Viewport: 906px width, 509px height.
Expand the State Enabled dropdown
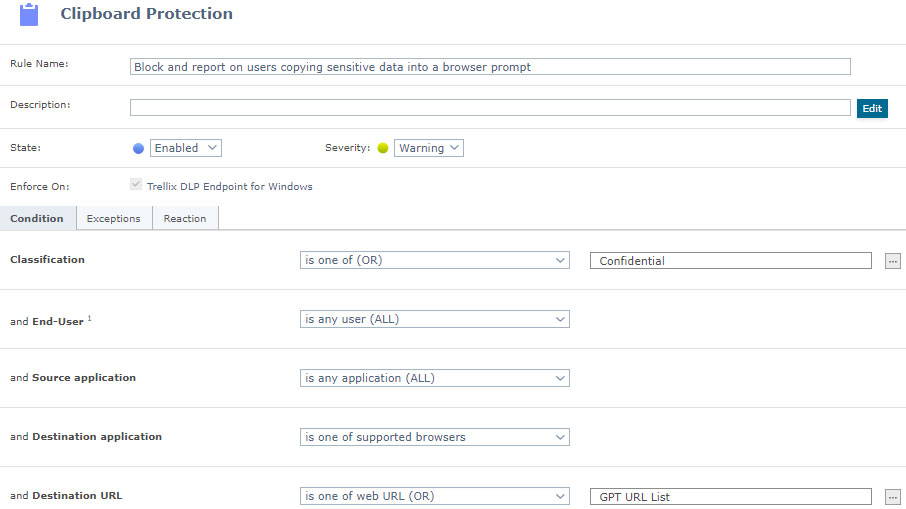185,148
